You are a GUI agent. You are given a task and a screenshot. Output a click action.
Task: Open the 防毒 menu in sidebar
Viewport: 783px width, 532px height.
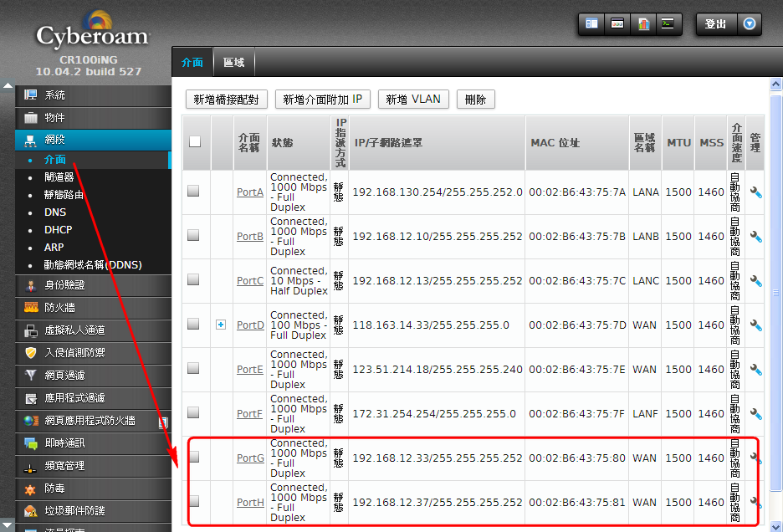(94, 489)
